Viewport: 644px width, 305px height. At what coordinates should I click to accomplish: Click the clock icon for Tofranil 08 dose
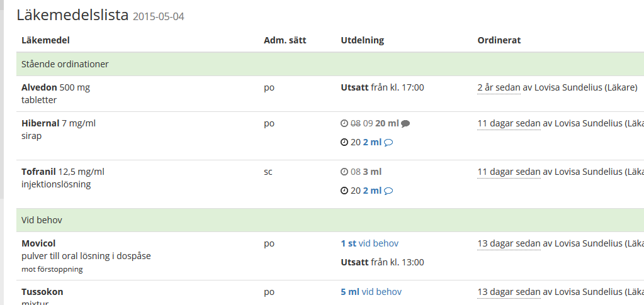tap(344, 172)
